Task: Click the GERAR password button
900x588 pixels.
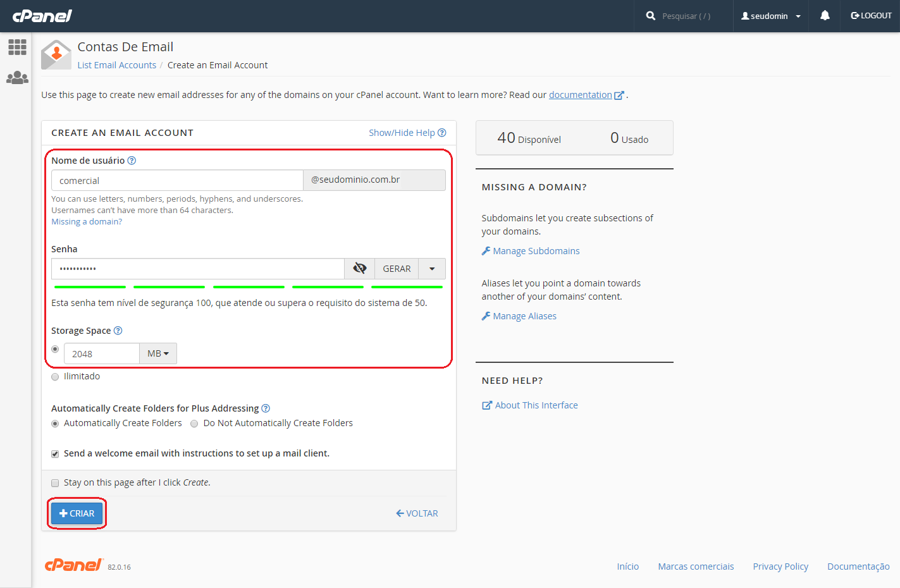Action: [x=397, y=269]
